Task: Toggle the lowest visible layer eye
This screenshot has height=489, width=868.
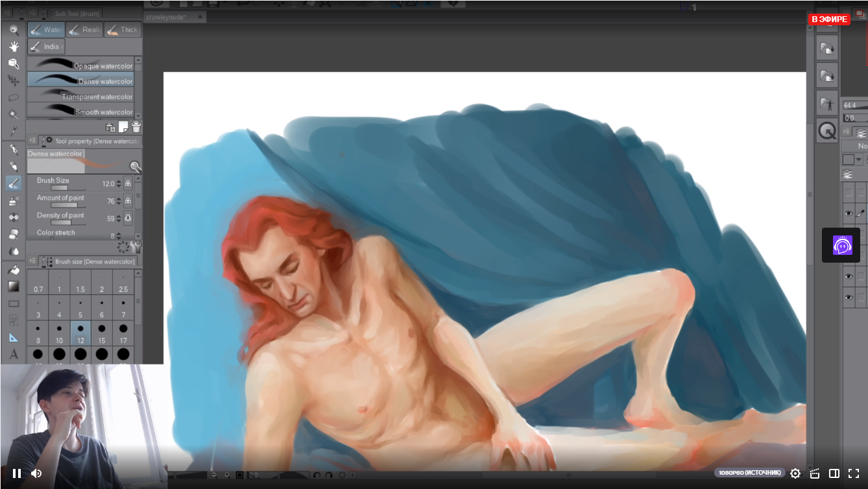Action: point(849,298)
